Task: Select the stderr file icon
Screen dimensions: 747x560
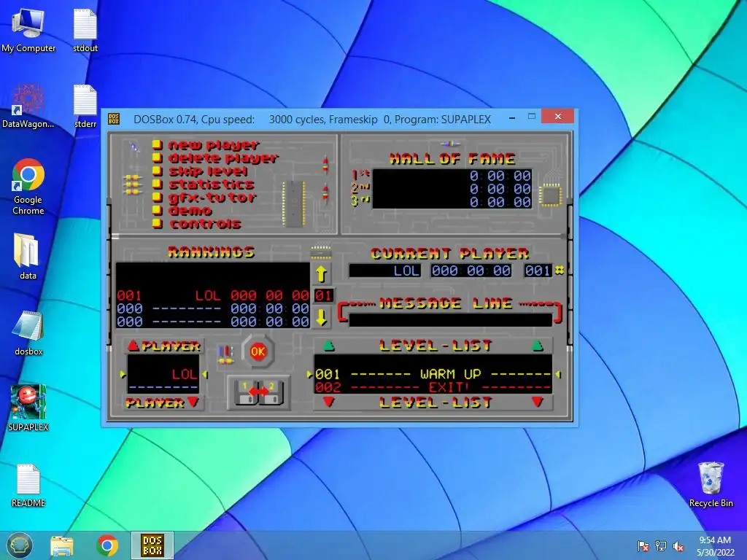Action: tap(85, 106)
